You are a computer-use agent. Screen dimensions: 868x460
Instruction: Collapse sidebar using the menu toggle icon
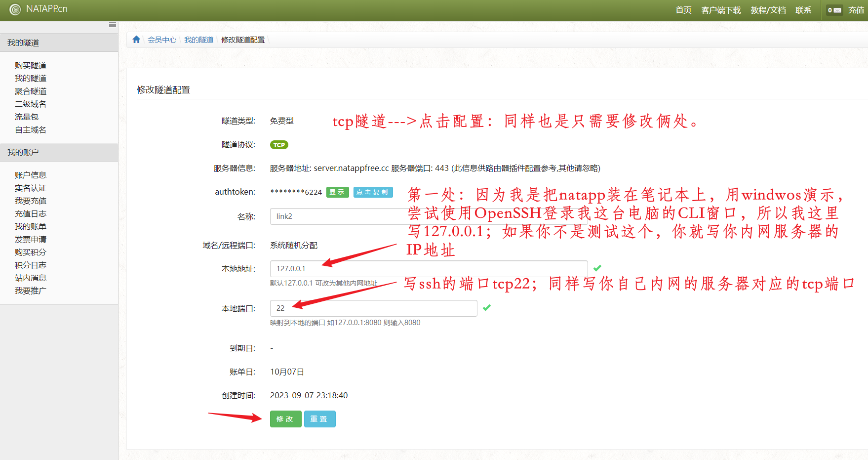click(113, 25)
